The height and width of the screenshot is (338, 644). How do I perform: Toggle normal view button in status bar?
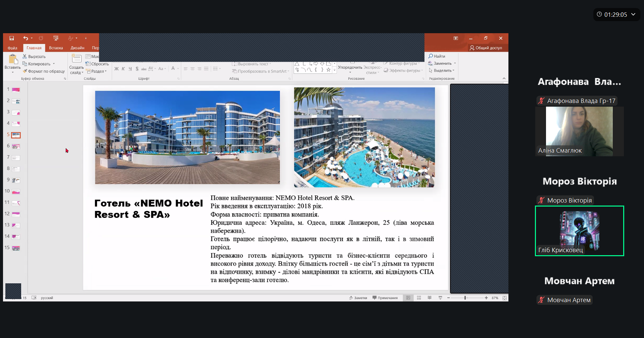408,298
